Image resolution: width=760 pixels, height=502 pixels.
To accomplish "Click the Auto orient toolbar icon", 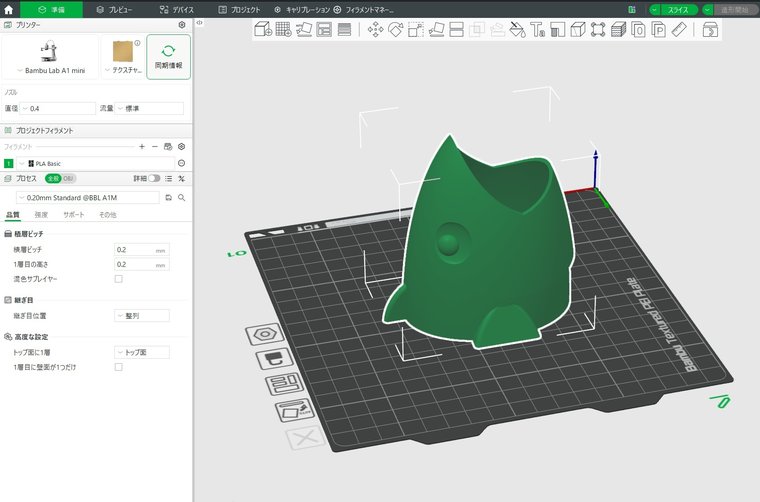I will (304, 30).
